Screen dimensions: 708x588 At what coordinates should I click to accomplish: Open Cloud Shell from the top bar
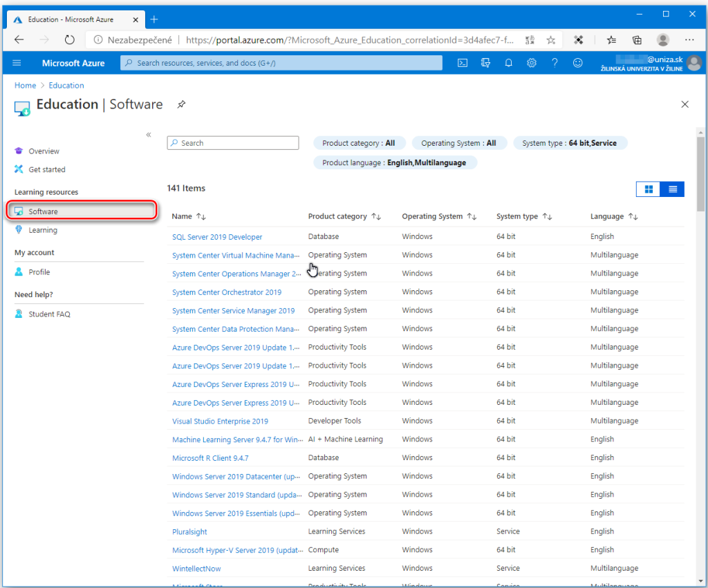coord(463,63)
